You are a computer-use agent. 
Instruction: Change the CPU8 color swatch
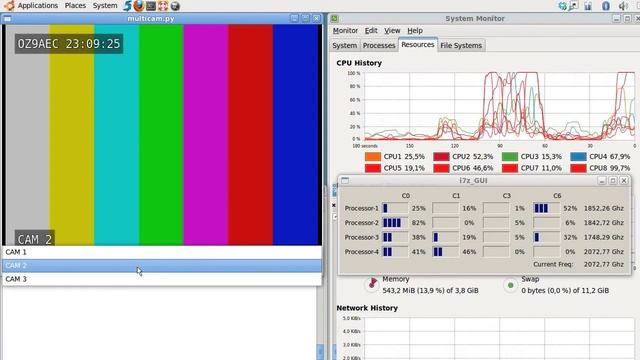(579, 168)
